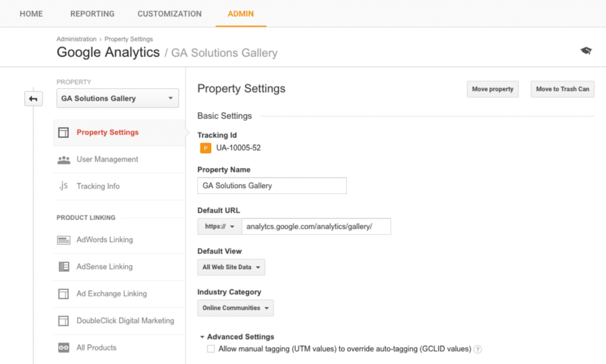Collapse the Advanced Settings section
The height and width of the screenshot is (364, 606).
tap(237, 337)
